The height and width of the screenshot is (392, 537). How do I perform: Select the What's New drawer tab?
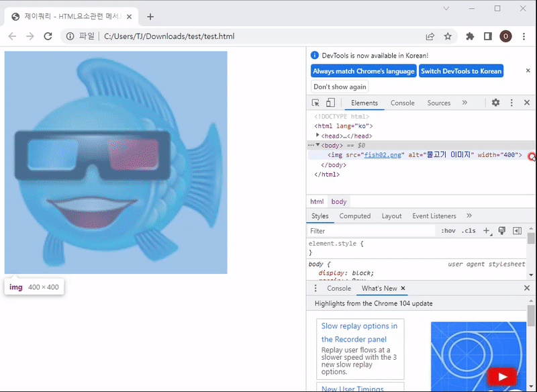point(379,288)
